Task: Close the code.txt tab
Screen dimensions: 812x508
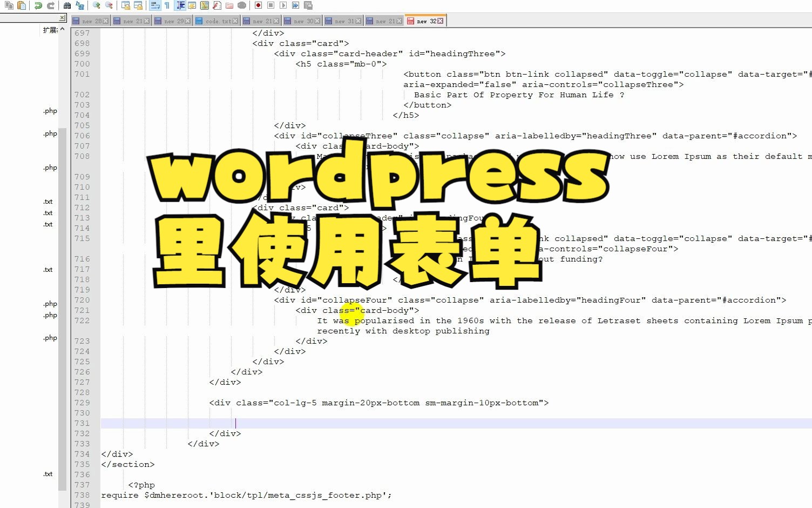Action: pos(235,21)
